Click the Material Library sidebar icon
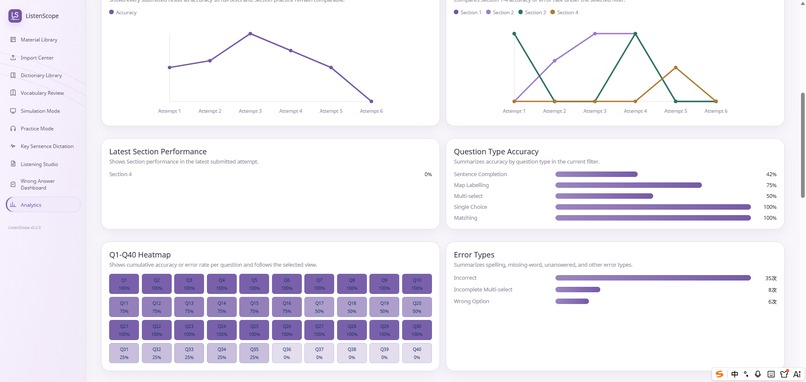Image resolution: width=806 pixels, height=382 pixels. pos(13,40)
